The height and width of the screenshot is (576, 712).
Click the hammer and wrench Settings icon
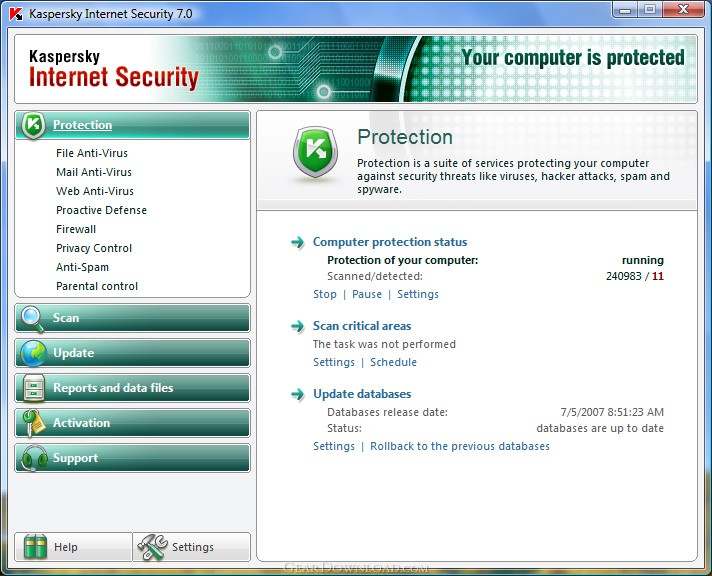point(153,547)
